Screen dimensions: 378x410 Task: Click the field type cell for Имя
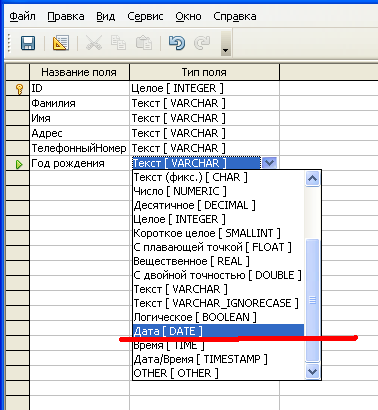[204, 118]
